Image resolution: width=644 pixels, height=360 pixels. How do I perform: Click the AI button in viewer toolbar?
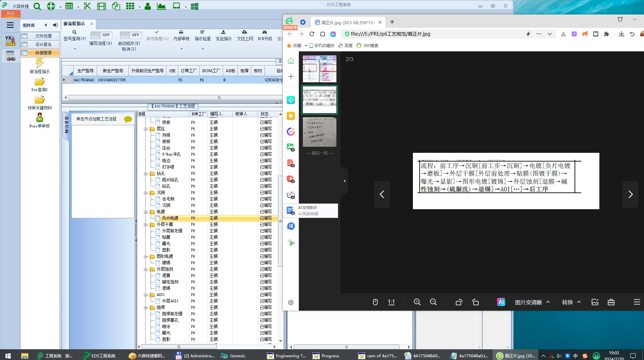click(x=501, y=302)
